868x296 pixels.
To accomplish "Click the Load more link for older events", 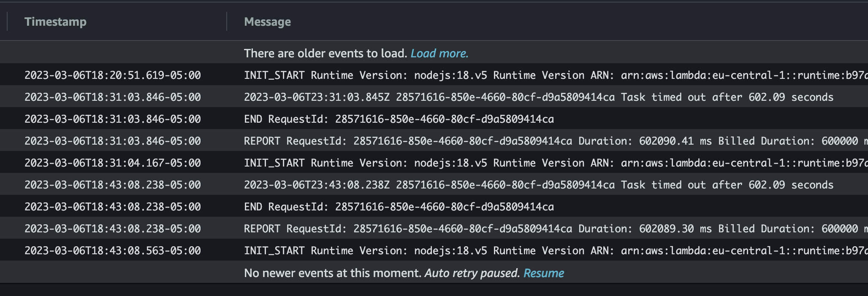I will [x=439, y=54].
